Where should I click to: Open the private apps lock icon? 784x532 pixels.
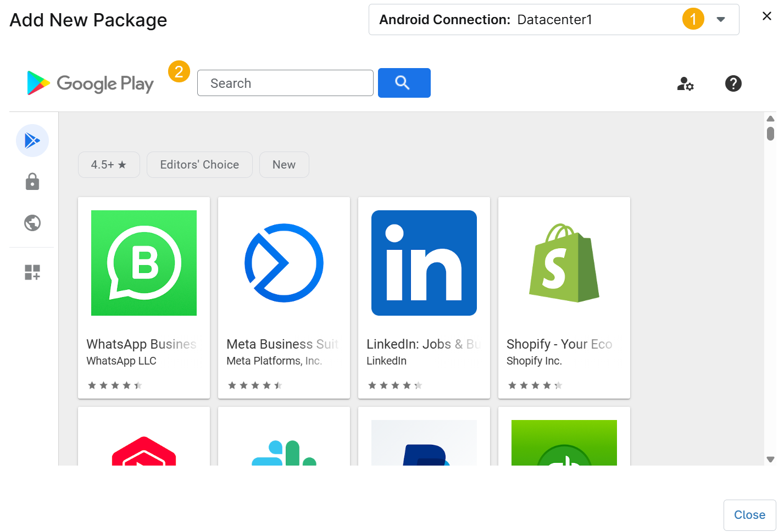pyautogui.click(x=32, y=182)
